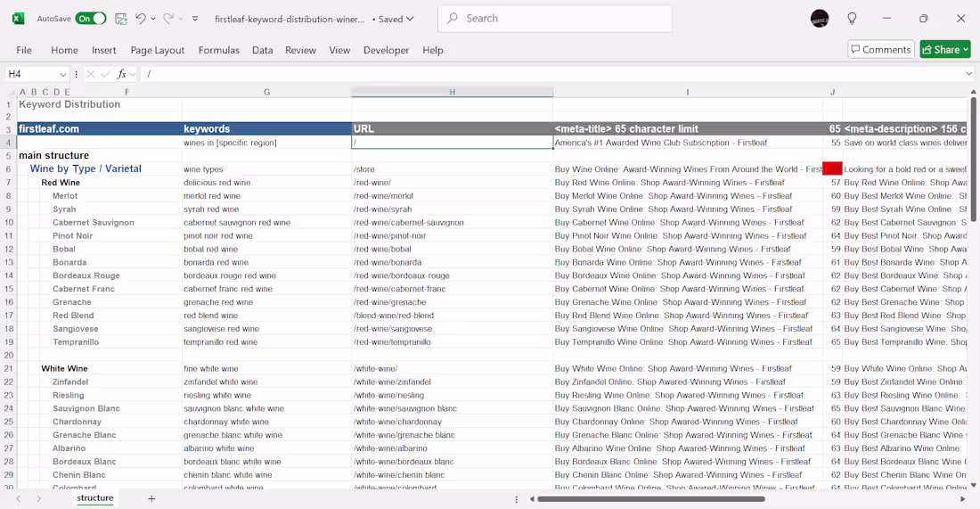Open the undo history dropdown arrow
The height and width of the screenshot is (509, 980).
(x=153, y=19)
